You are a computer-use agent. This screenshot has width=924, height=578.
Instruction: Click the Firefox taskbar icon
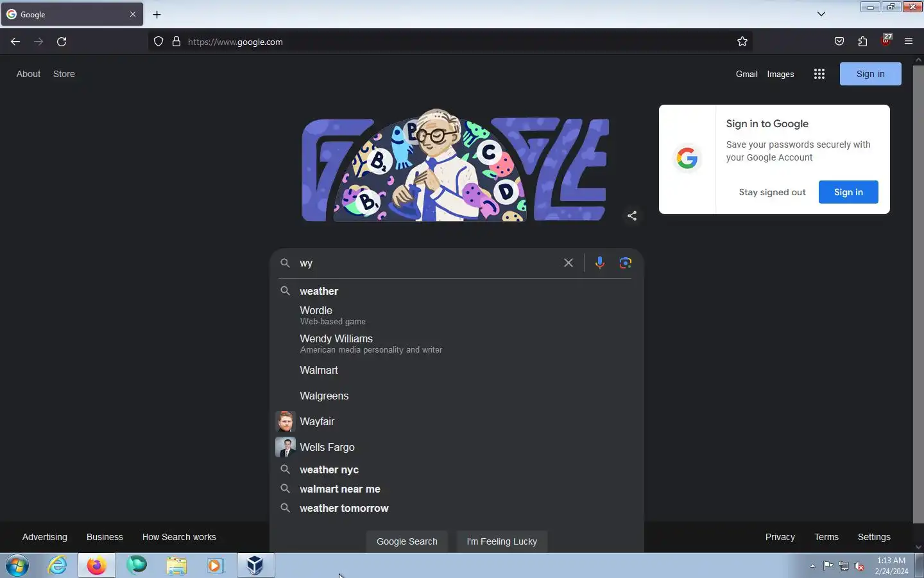tap(97, 566)
